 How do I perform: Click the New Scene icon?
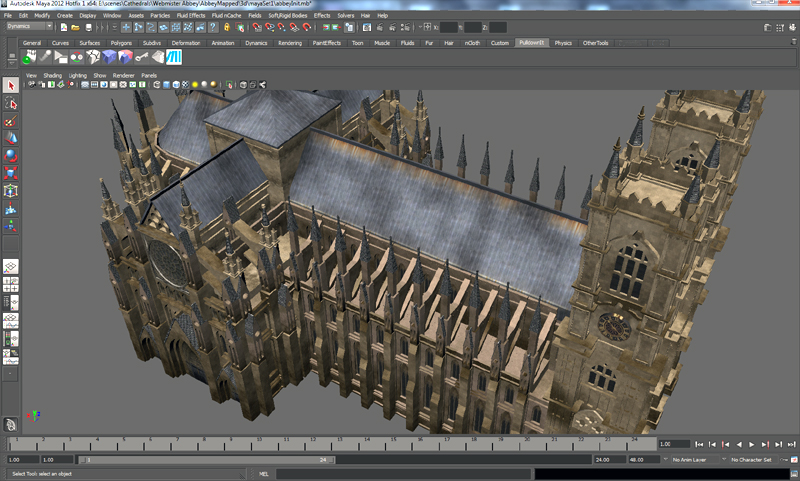point(64,27)
